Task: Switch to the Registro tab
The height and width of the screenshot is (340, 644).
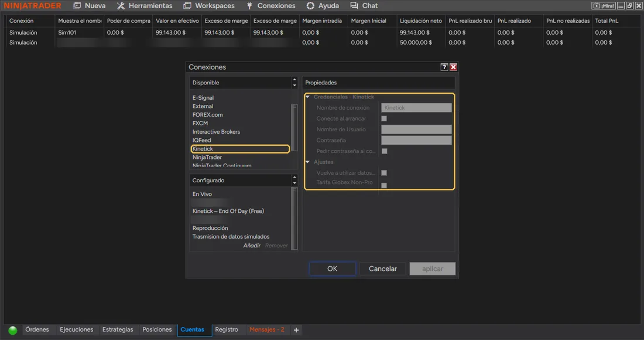Action: [227, 329]
